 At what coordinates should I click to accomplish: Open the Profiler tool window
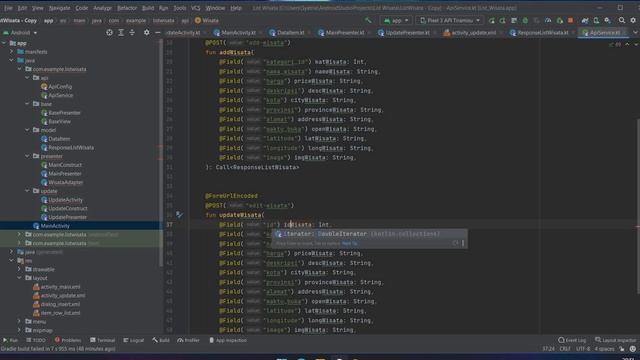click(189, 340)
